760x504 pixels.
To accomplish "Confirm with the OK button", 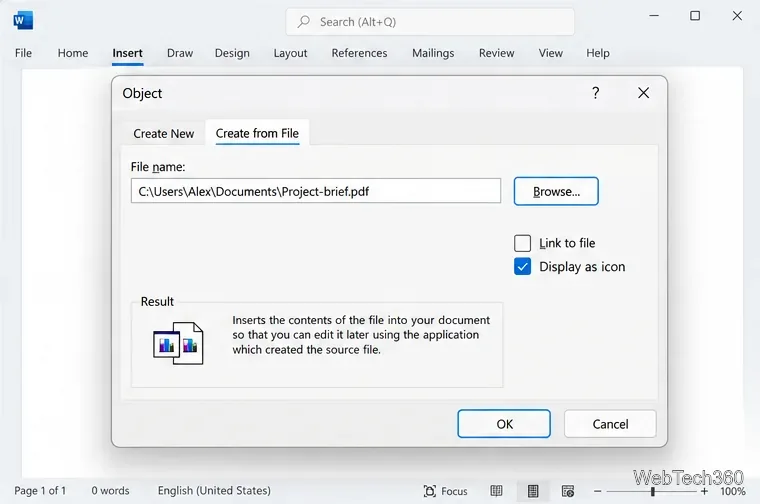I will point(504,424).
